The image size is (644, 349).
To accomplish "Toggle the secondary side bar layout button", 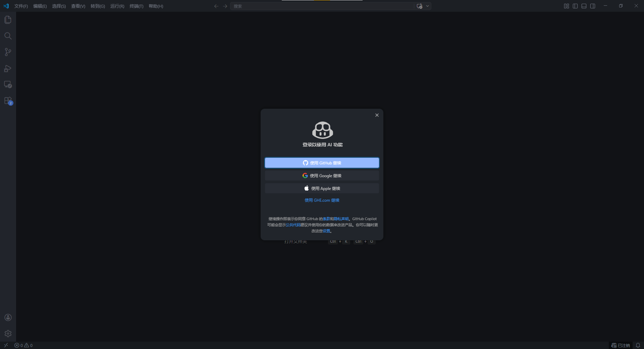I will (593, 6).
